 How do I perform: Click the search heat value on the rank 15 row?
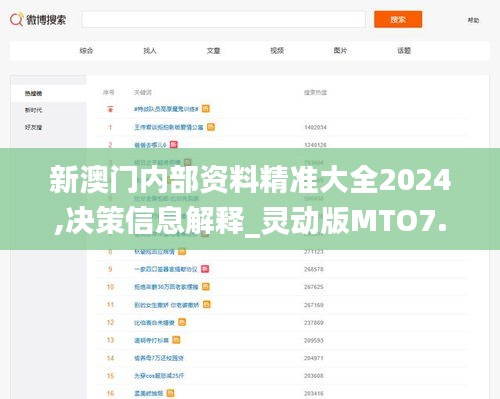(x=314, y=376)
